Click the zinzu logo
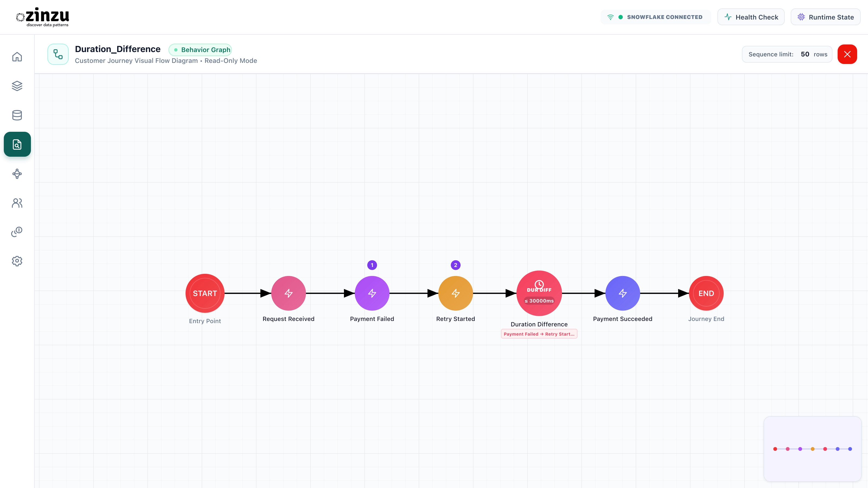The height and width of the screenshot is (488, 868). tap(43, 17)
